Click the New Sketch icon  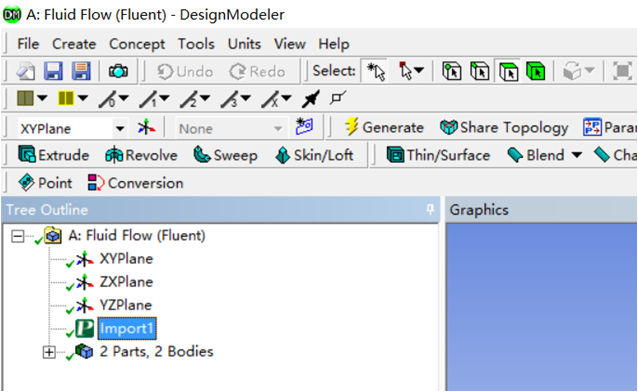(x=304, y=127)
